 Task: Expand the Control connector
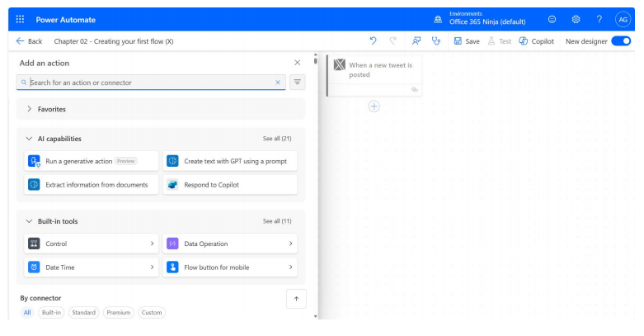92,244
